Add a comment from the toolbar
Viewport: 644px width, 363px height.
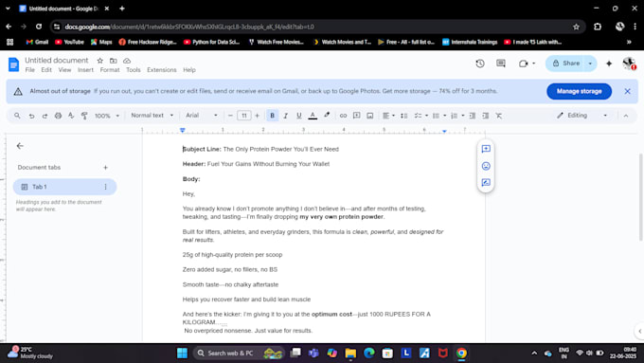(x=356, y=116)
